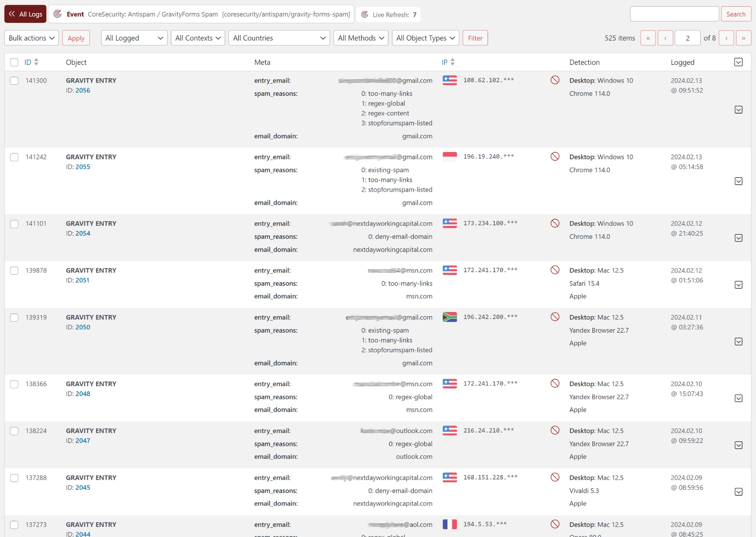Viewport: 756px width, 537px height.
Task: Open Gravity entry ID 2045
Action: point(83,488)
